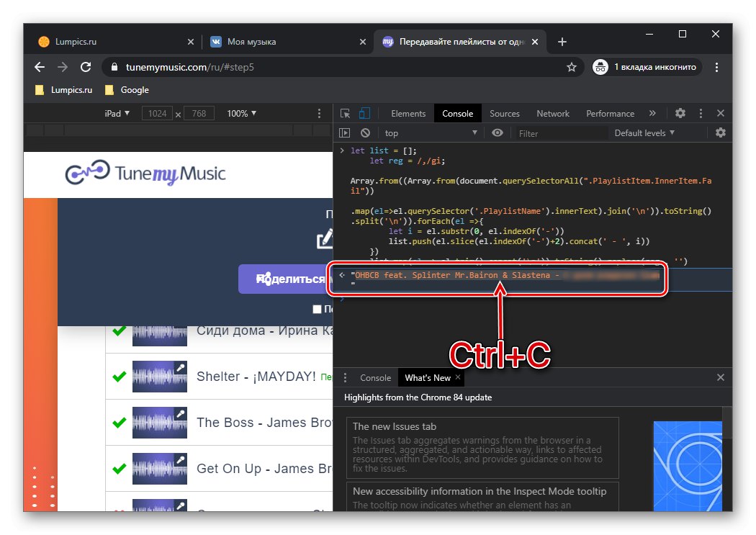Click the console input expand arrow

click(342, 151)
